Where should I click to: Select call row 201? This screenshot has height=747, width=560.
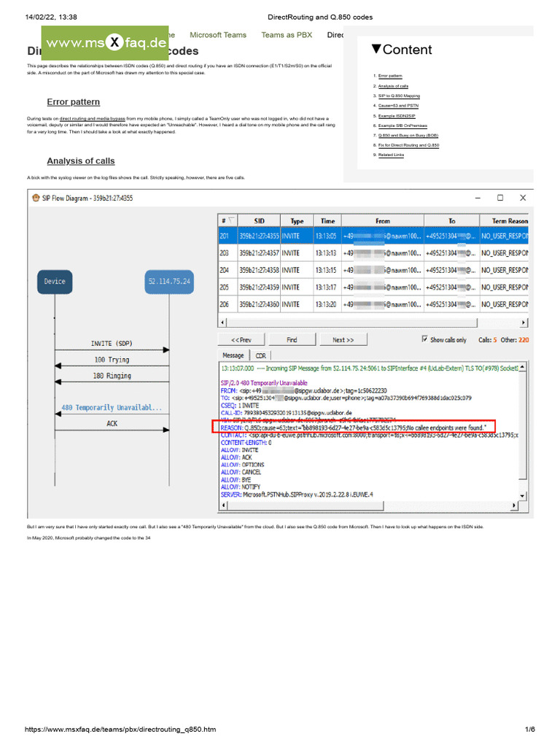pyautogui.click(x=373, y=236)
